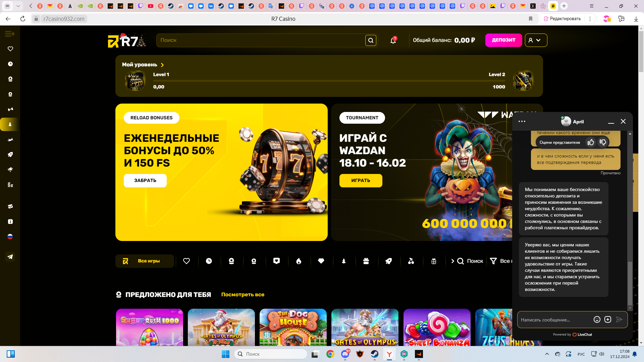Open the chat options three-dot menu
644x362 pixels.
click(522, 121)
